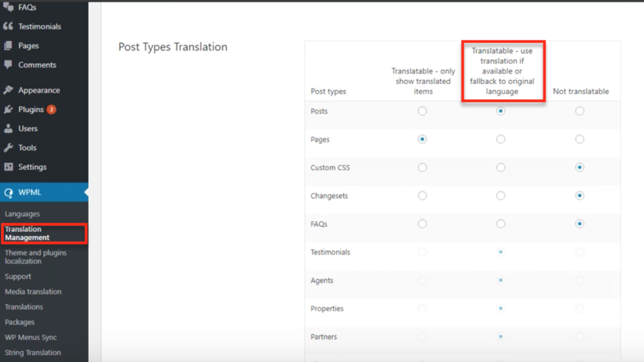The width and height of the screenshot is (644, 362).
Task: Open WP Menus Sync page
Action: pyautogui.click(x=31, y=338)
